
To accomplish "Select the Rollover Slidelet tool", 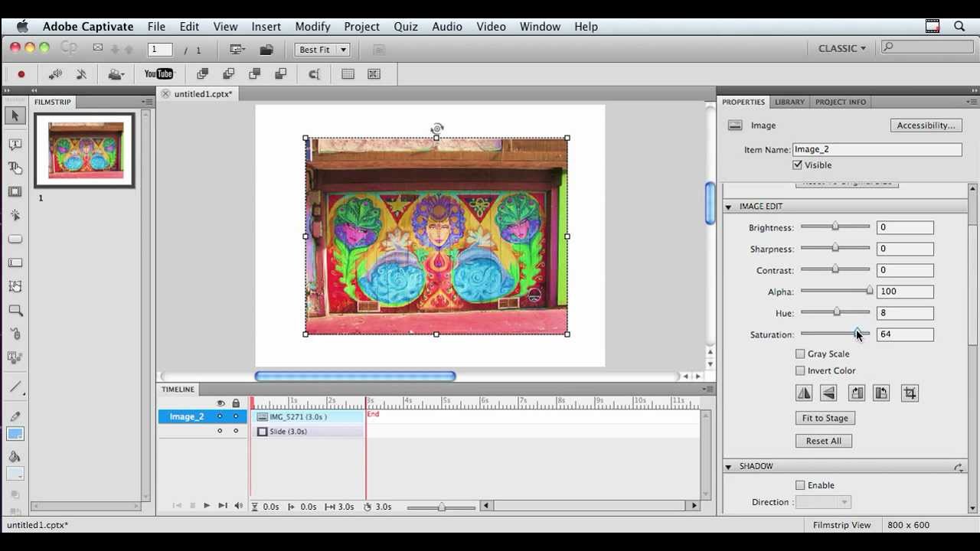I will point(15,286).
